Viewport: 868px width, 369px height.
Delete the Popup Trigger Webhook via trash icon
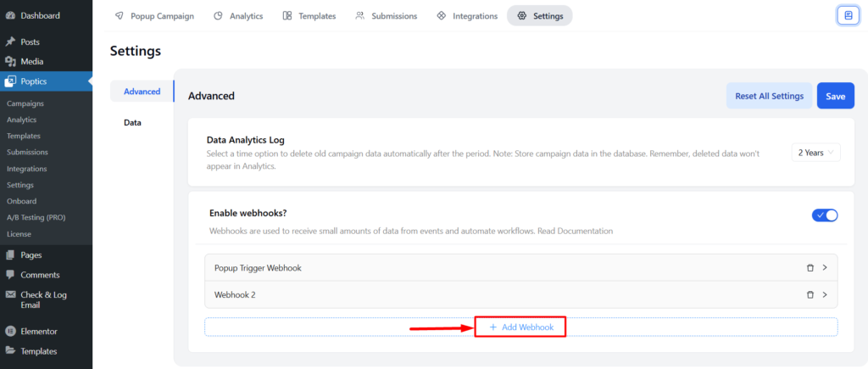pos(810,267)
